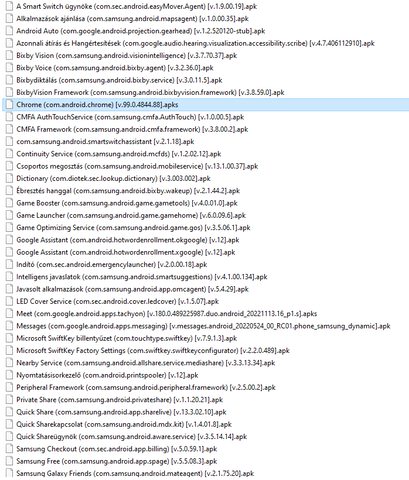Select 'Nearby Service' mediashare file name
This screenshot has width=409, height=480.
pyautogui.click(x=146, y=363)
